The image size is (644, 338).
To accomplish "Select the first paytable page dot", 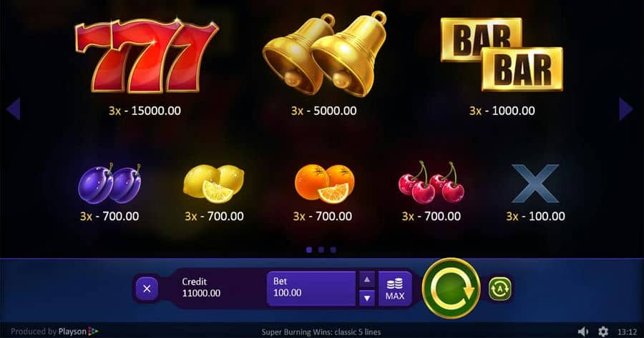I will click(309, 249).
